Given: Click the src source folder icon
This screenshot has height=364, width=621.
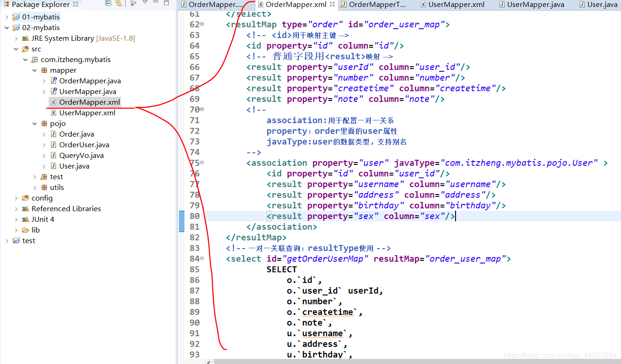Looking at the screenshot, I should point(25,49).
